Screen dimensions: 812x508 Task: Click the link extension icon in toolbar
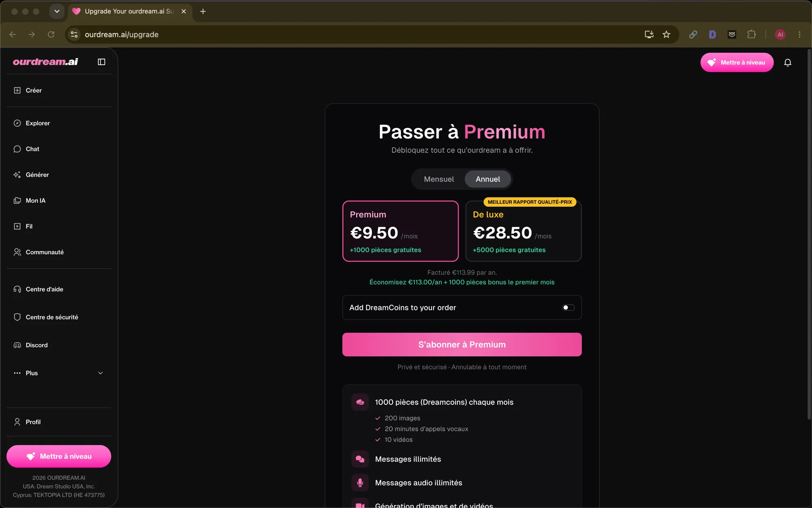coord(693,35)
